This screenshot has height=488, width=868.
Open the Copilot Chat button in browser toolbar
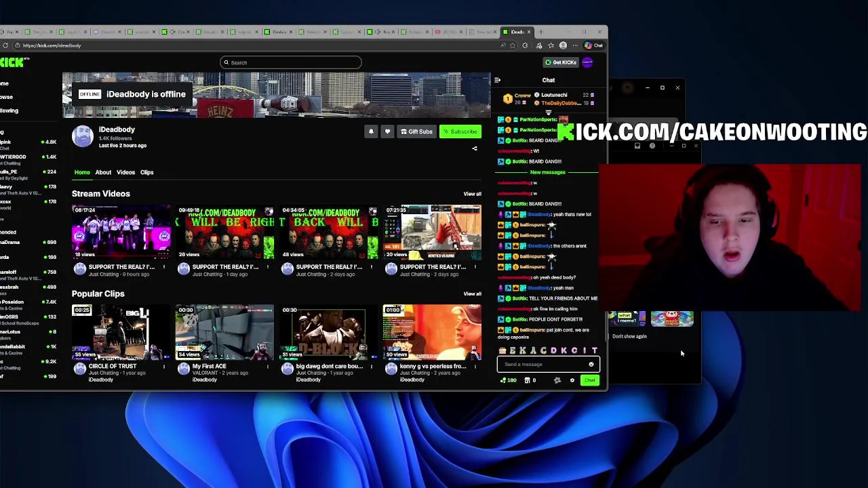(x=594, y=45)
